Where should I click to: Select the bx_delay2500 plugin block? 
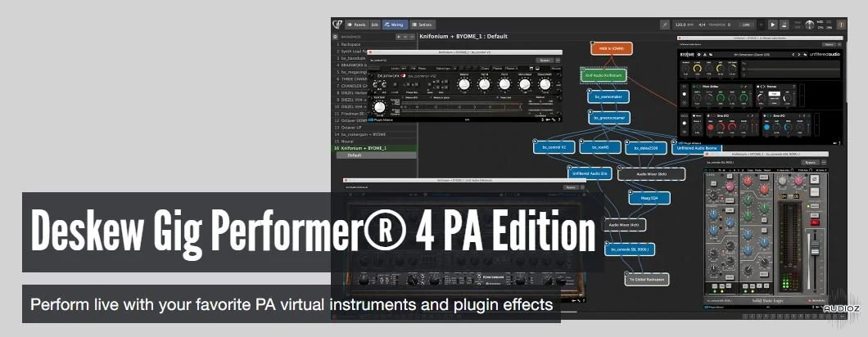click(x=645, y=148)
